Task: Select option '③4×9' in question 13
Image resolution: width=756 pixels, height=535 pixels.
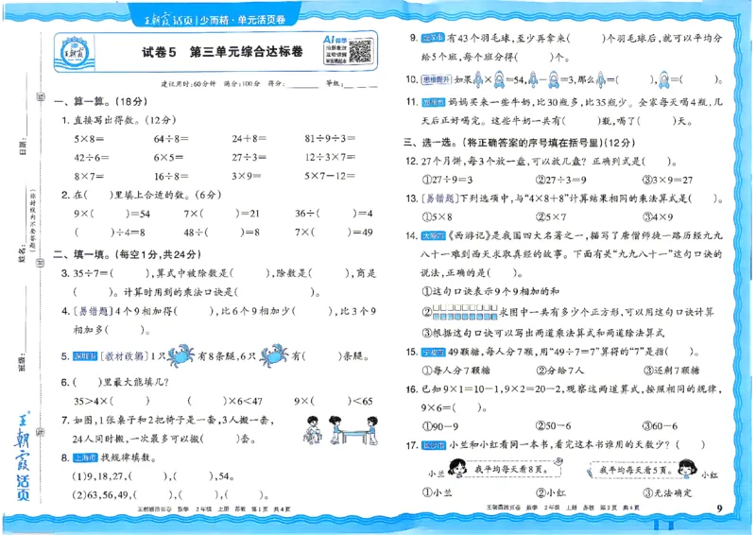Action: click(658, 217)
